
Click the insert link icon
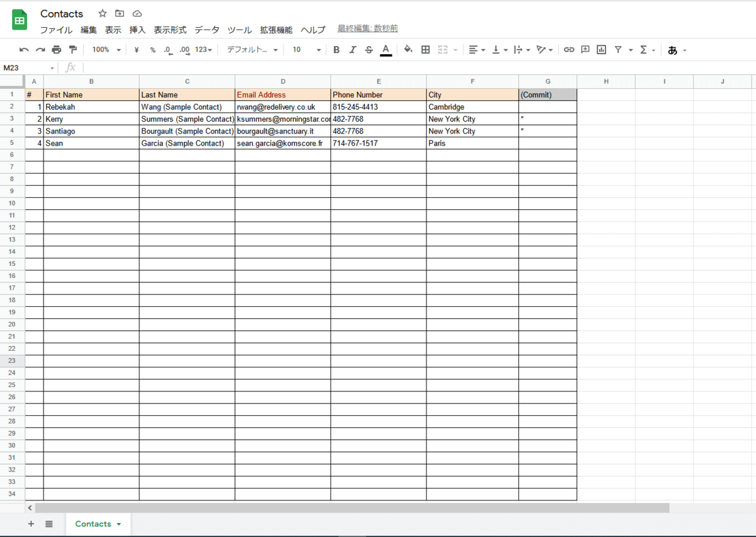(569, 50)
